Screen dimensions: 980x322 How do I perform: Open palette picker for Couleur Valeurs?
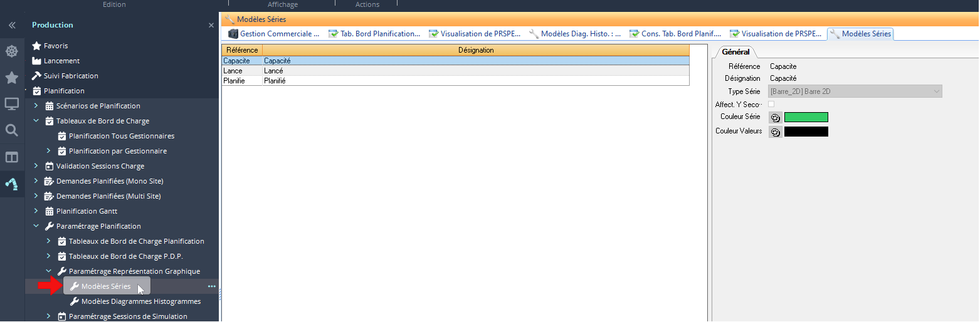[x=775, y=132]
